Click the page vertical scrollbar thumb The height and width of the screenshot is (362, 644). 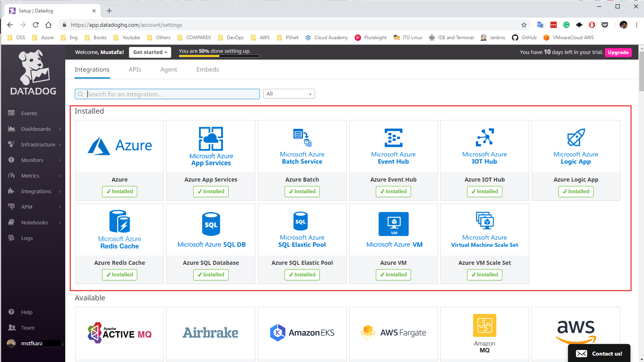pyautogui.click(x=641, y=71)
